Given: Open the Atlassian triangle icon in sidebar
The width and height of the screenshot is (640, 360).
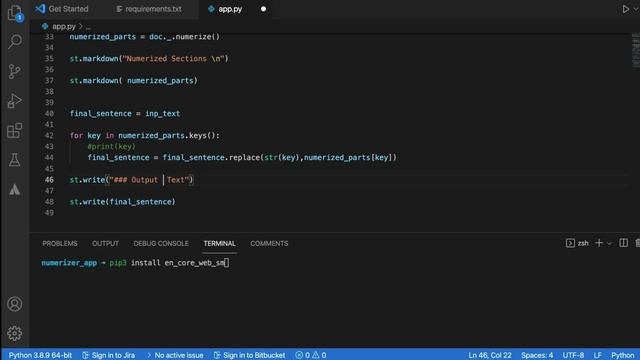Looking at the screenshot, I should tap(15, 190).
